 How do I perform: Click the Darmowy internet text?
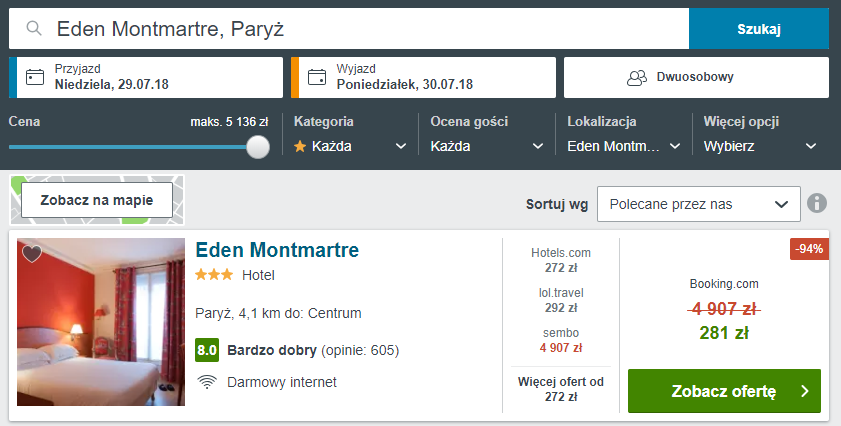[282, 382]
